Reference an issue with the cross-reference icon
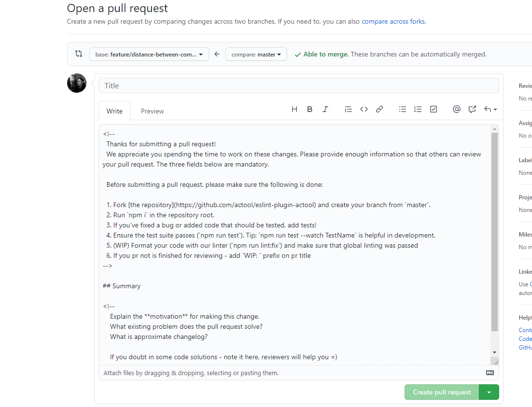This screenshot has height=407, width=532. [x=472, y=109]
